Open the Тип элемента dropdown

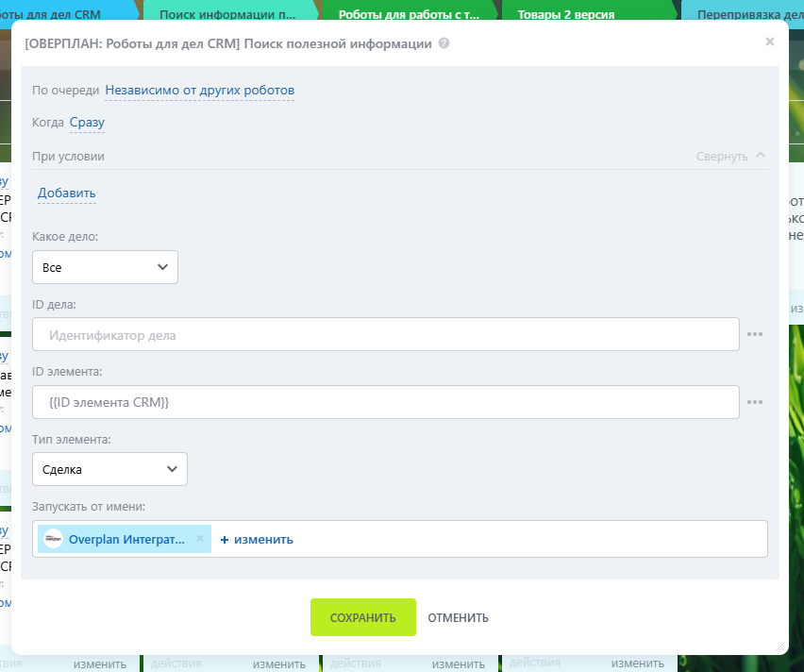[109, 469]
